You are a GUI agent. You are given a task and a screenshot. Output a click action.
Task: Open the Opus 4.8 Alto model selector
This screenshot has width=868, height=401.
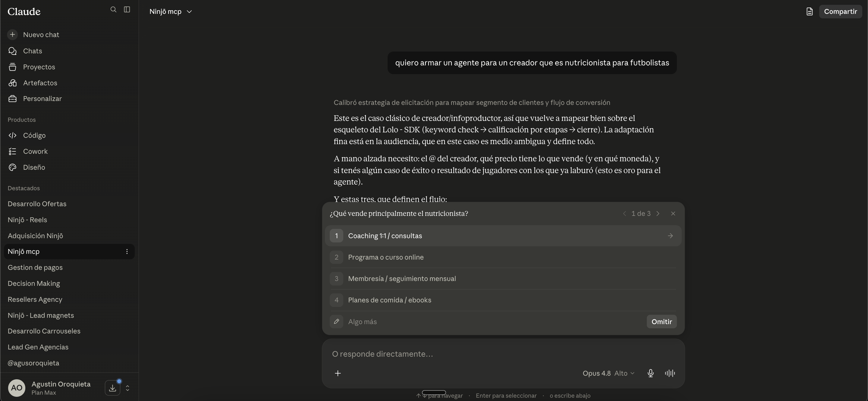pyautogui.click(x=609, y=373)
